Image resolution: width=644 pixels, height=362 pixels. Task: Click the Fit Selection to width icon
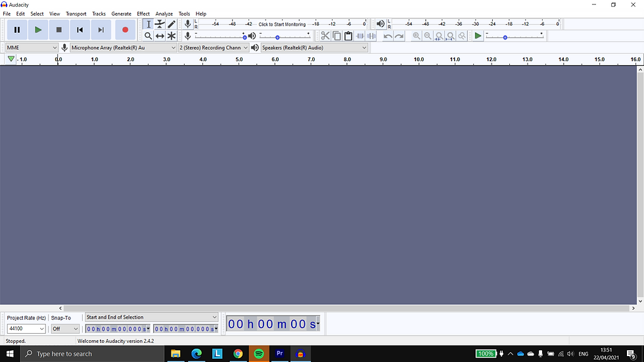point(439,36)
